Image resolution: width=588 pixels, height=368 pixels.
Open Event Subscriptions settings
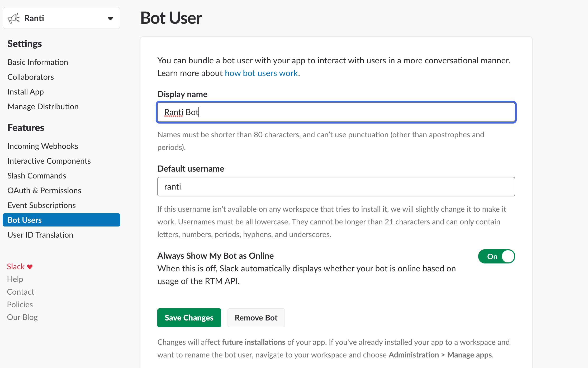[41, 205]
